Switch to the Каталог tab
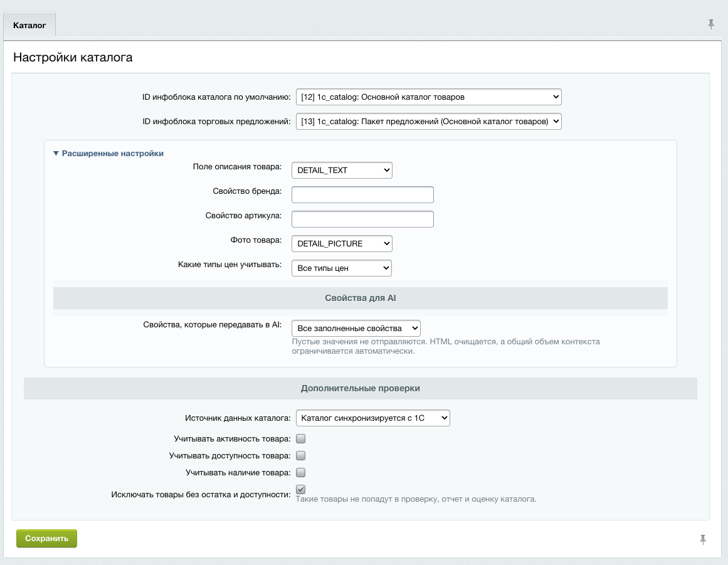The width and height of the screenshot is (728, 565). pos(29,25)
